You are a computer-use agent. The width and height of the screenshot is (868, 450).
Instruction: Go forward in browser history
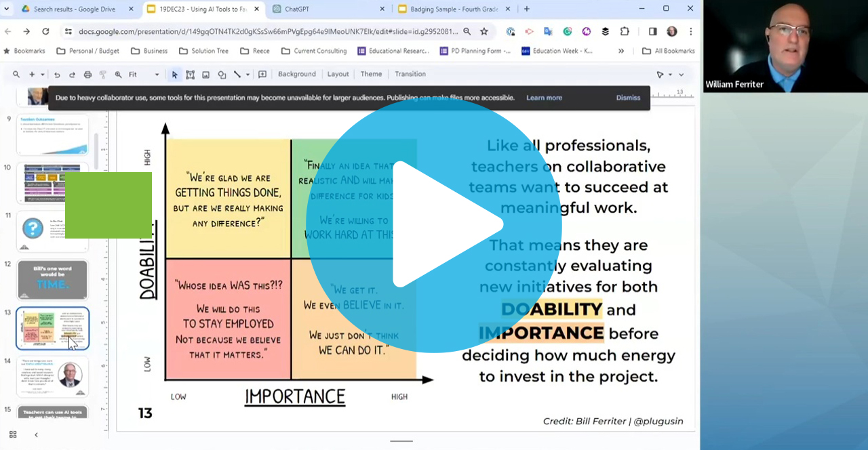pos(26,31)
